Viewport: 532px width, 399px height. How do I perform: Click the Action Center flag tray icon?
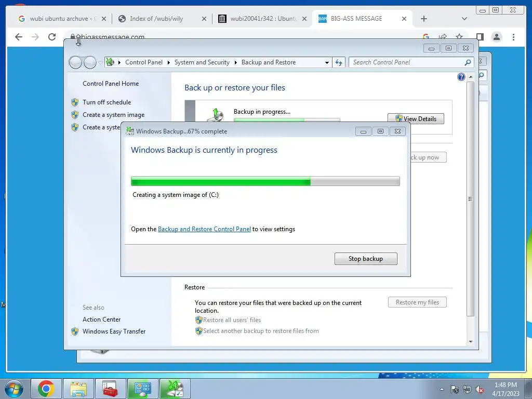(455, 389)
